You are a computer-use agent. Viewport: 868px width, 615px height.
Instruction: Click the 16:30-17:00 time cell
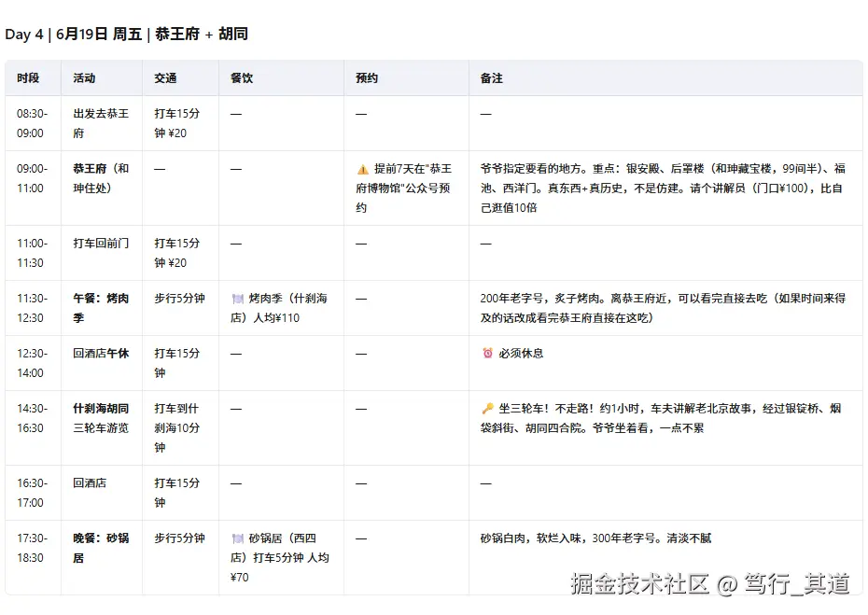tap(32, 493)
